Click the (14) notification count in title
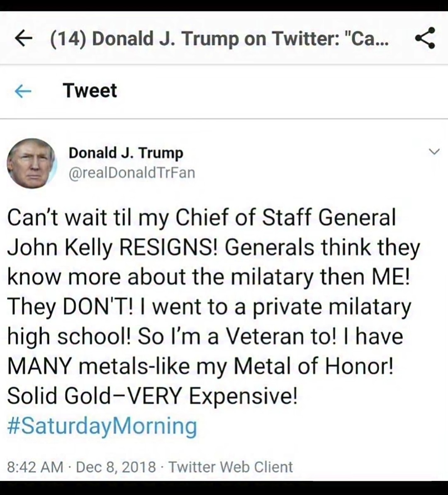The width and height of the screenshot is (448, 495). 68,39
